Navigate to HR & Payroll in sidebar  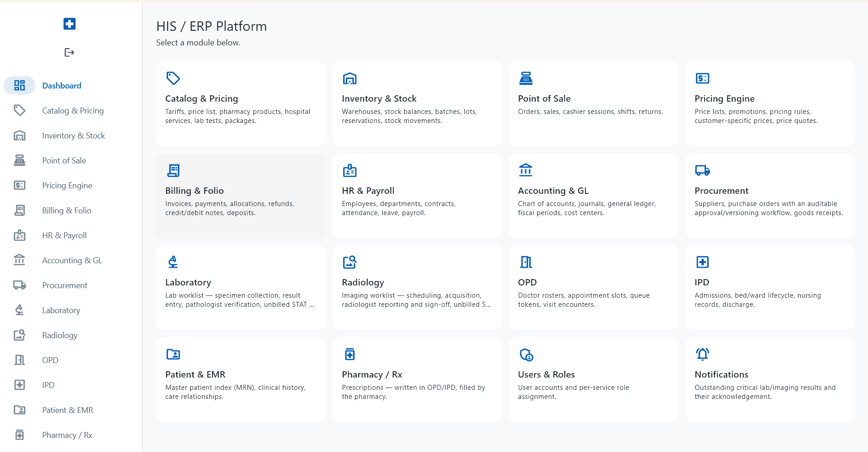point(64,235)
